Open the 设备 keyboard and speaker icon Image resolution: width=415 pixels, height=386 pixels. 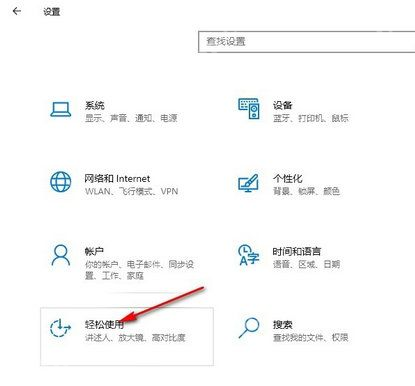pyautogui.click(x=249, y=108)
